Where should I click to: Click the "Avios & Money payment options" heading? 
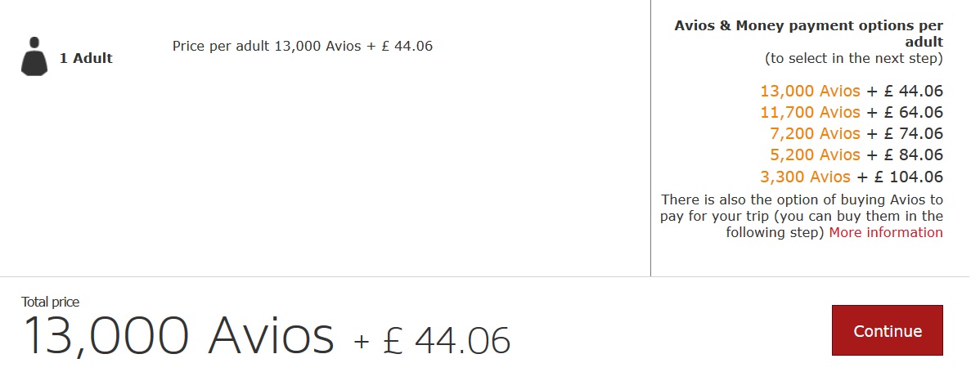808,33
